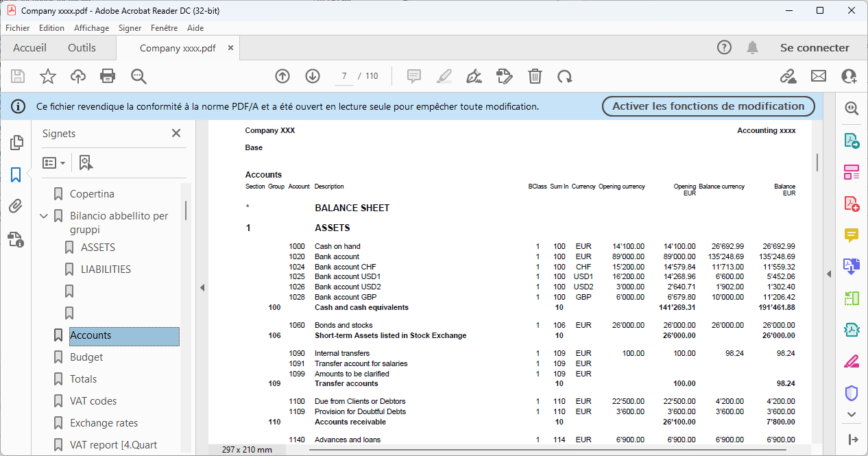Close the Signets panel
Viewport: 868px width, 456px height.
tap(176, 133)
